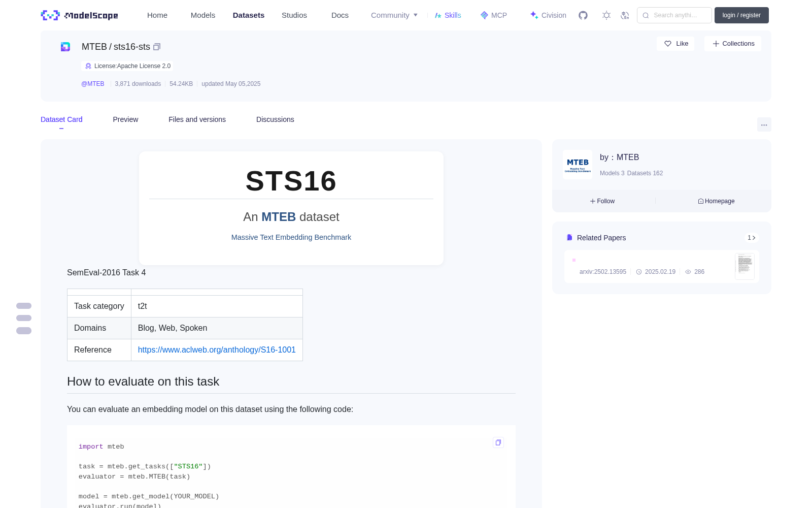
Task: Switch to the Discussions tab
Action: click(x=275, y=119)
